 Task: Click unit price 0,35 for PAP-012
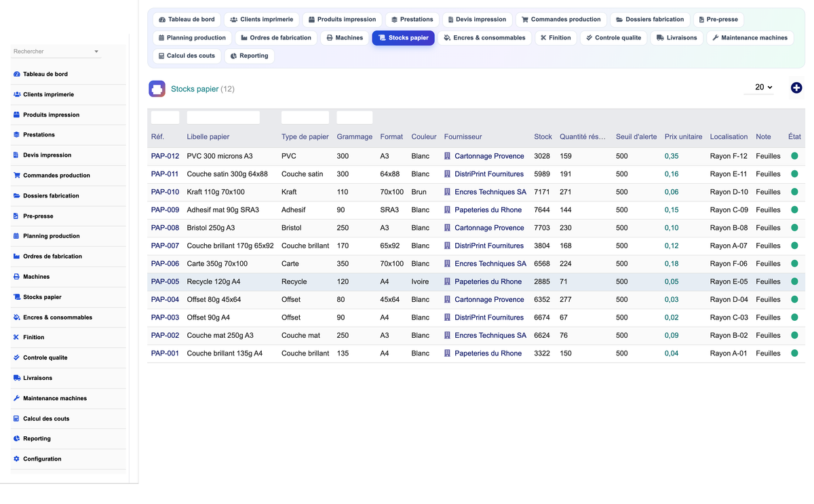(672, 156)
